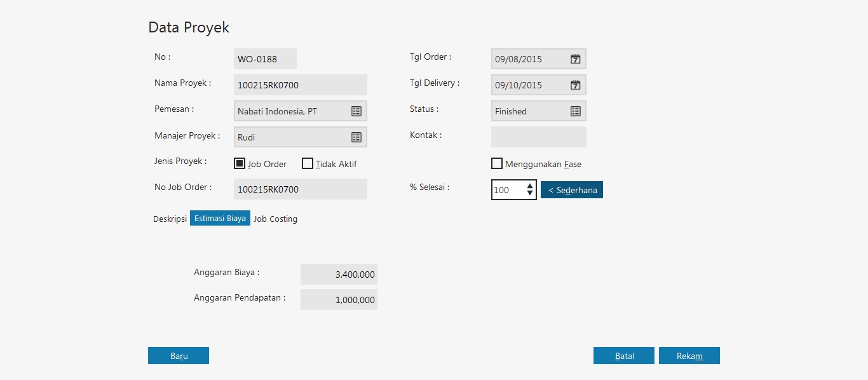The width and height of the screenshot is (868, 380).
Task: Open the Tgl Delivery calendar picker icon
Action: point(575,85)
